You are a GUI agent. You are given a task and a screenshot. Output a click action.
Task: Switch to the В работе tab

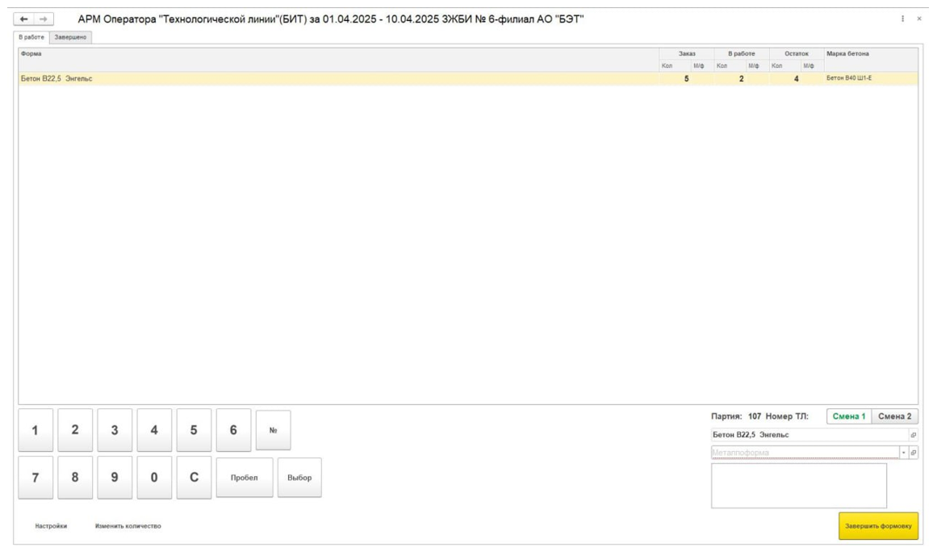(31, 37)
